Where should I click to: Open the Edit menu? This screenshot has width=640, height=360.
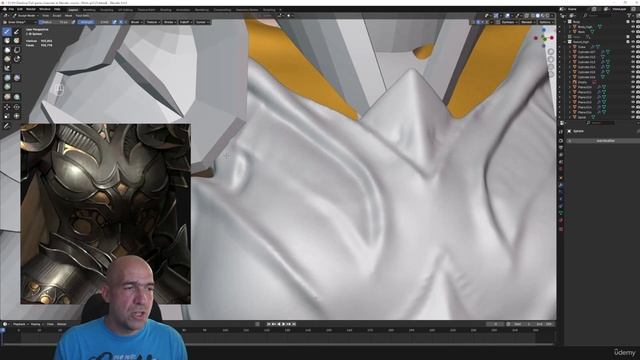point(20,9)
